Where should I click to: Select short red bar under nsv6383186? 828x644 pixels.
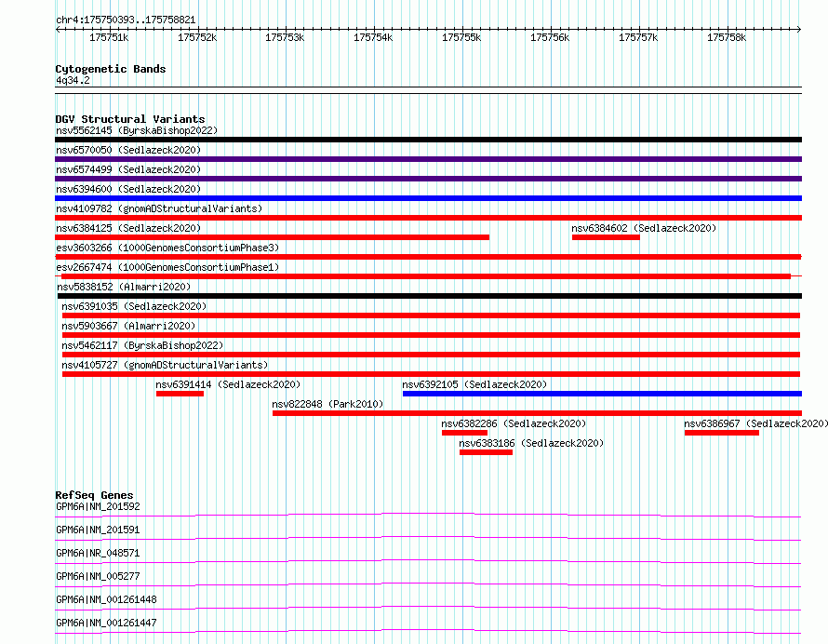486,452
